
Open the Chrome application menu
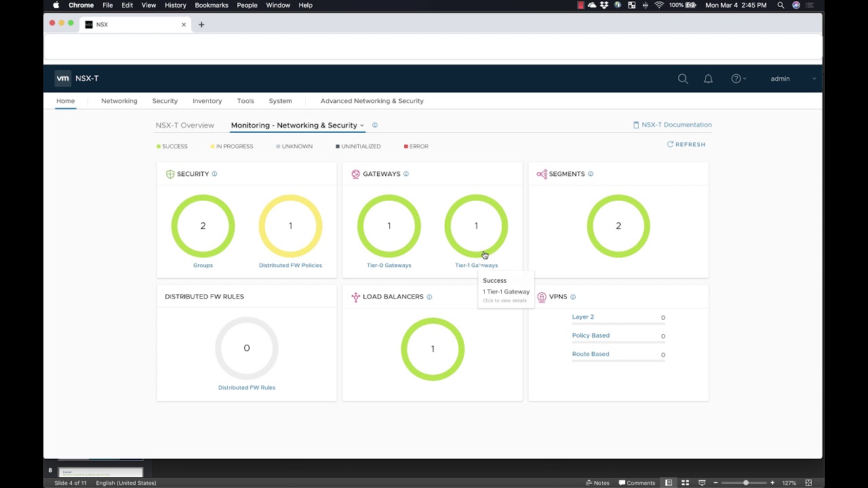[81, 5]
